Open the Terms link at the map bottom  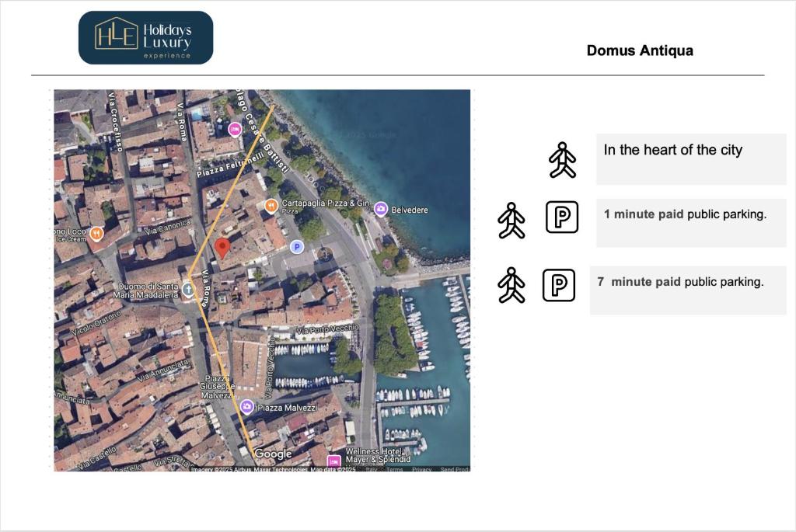pos(395,469)
